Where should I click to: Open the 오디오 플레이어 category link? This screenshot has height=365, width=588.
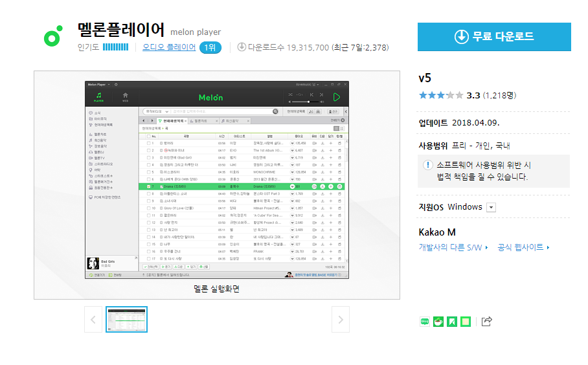tap(169, 47)
